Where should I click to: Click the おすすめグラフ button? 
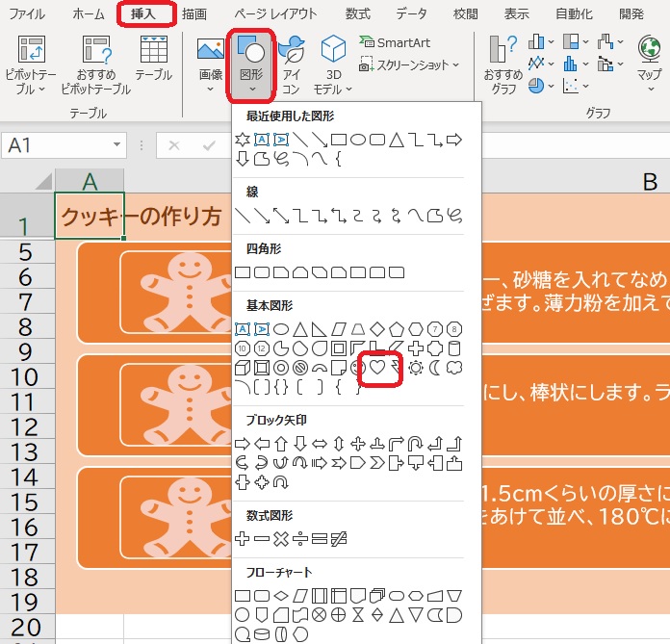(502, 65)
